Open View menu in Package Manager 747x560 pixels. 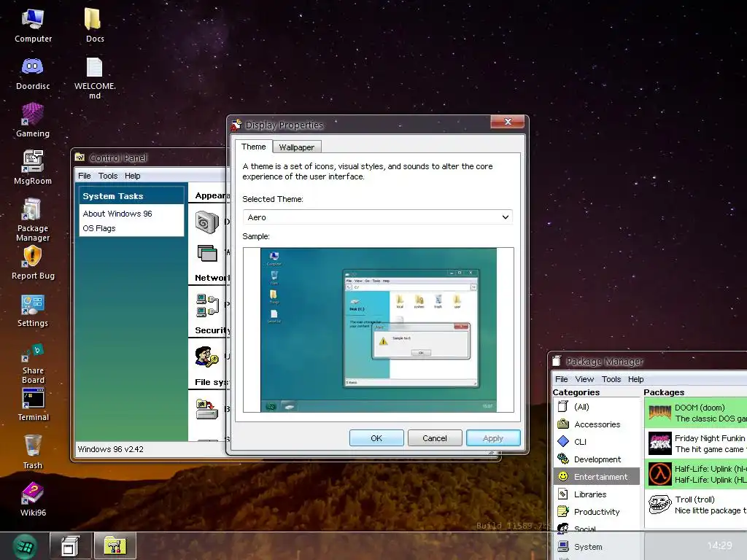pos(584,379)
